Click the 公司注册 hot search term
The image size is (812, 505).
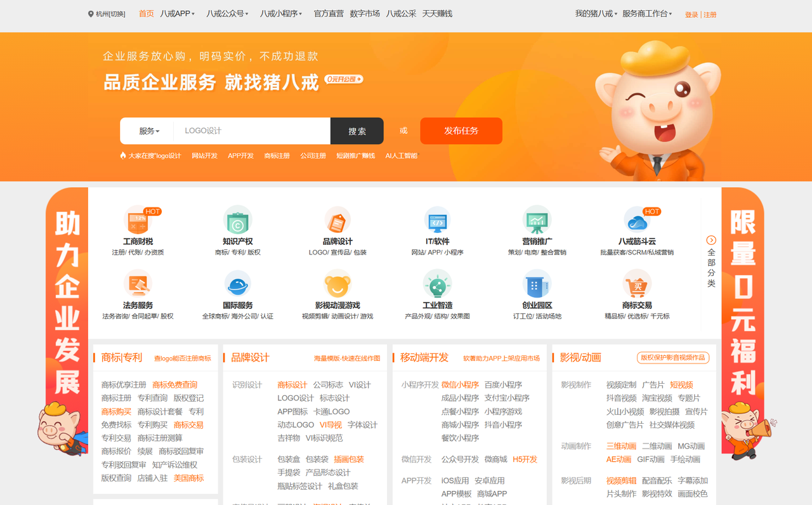click(313, 155)
